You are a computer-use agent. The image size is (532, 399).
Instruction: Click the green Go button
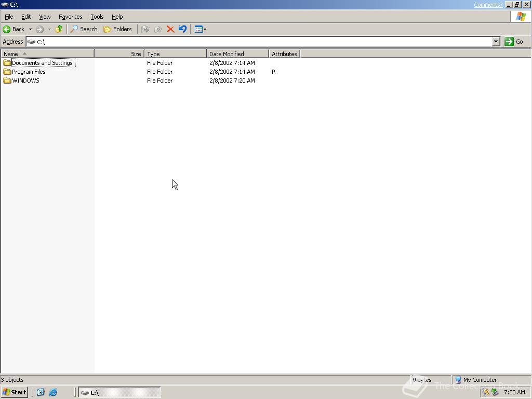(514, 42)
